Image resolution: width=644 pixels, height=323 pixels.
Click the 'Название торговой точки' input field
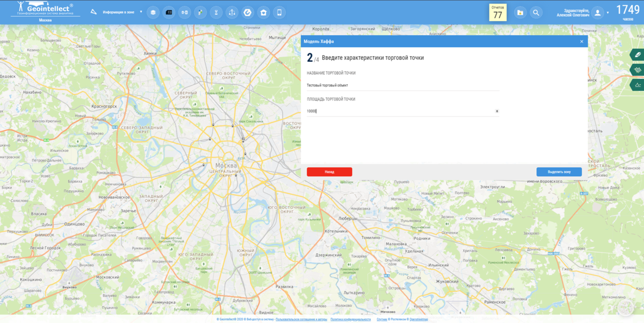pos(403,86)
